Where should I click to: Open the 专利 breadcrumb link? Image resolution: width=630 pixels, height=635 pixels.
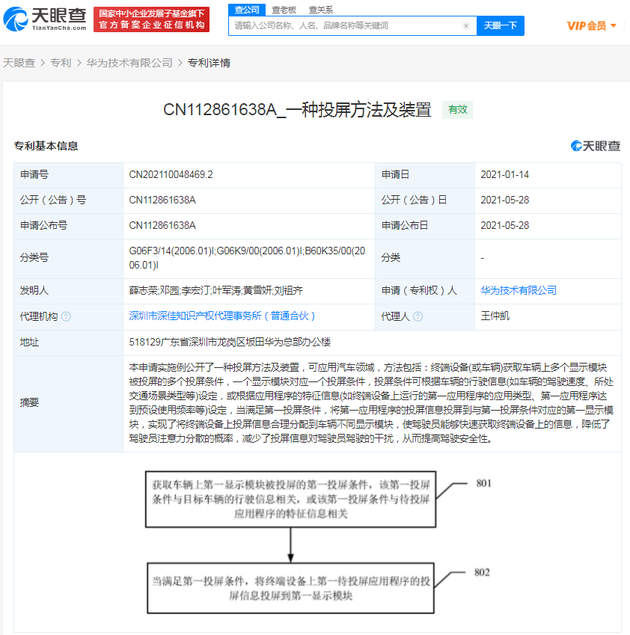(x=59, y=62)
